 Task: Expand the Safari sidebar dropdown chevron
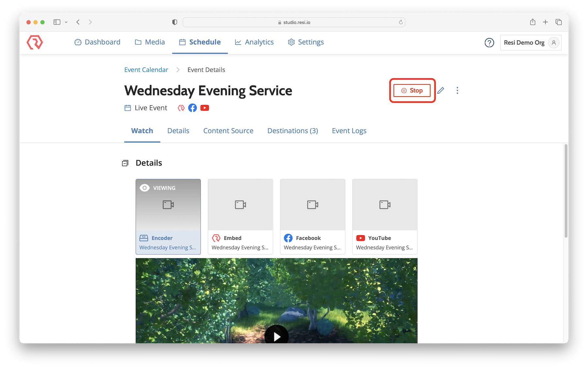click(x=66, y=22)
